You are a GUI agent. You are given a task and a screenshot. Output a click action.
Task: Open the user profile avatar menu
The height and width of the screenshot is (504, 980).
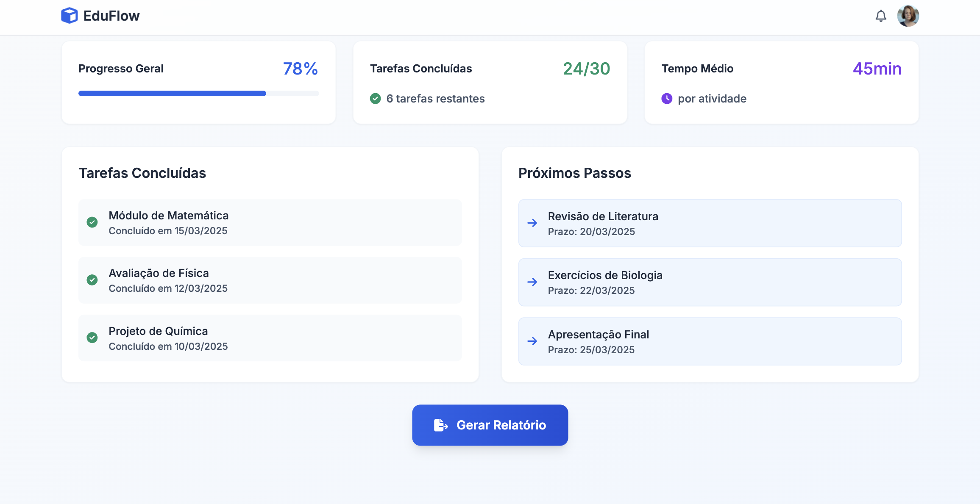coord(908,16)
